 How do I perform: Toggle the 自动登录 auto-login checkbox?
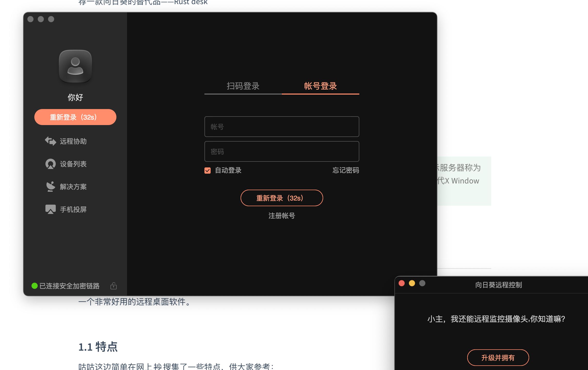(208, 171)
